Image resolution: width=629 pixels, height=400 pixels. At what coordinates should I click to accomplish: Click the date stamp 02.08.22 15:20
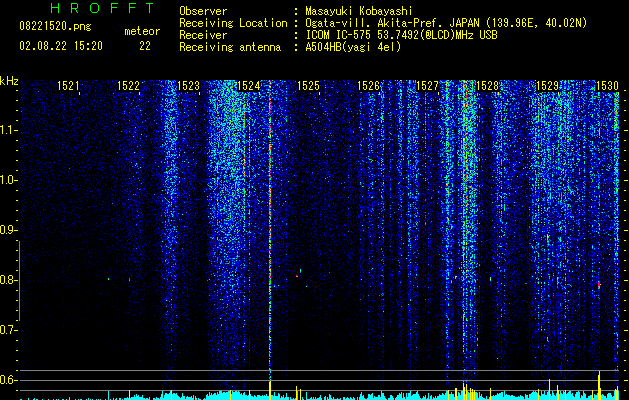pos(61,46)
